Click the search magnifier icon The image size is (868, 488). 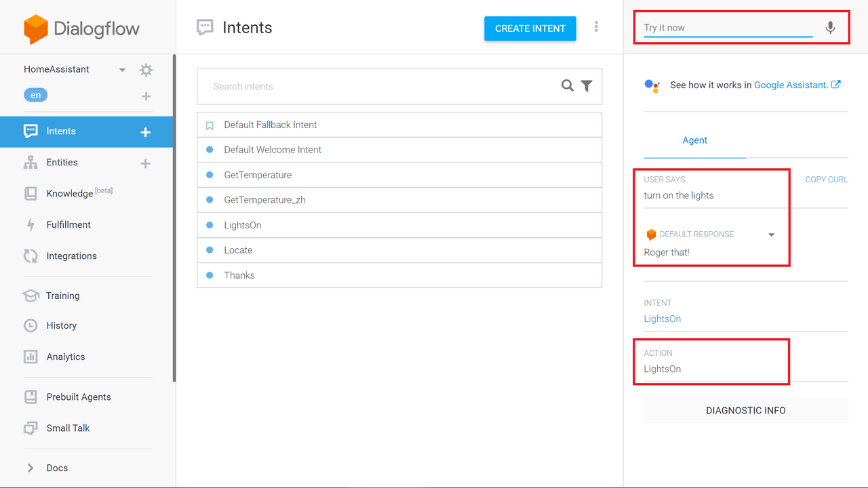click(x=568, y=85)
